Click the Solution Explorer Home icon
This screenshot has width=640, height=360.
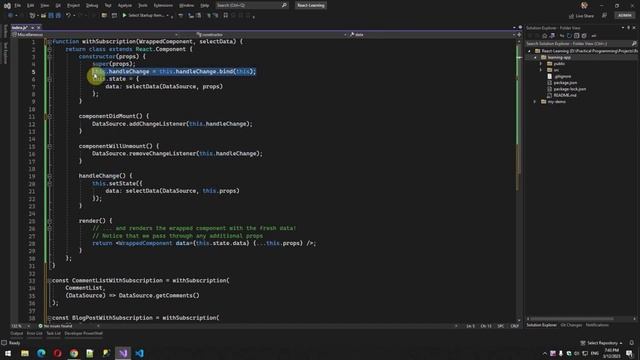544,36
